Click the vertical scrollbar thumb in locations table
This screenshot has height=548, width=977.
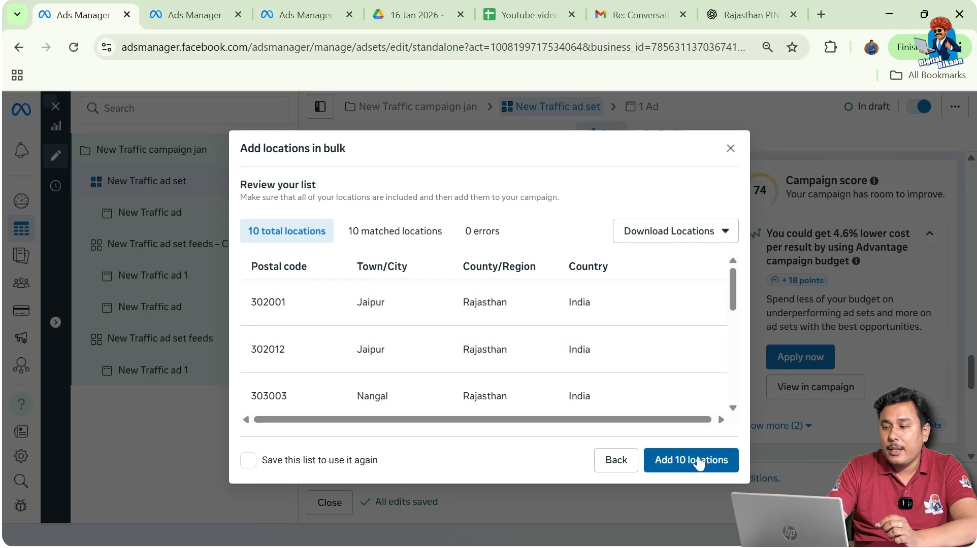tap(733, 289)
